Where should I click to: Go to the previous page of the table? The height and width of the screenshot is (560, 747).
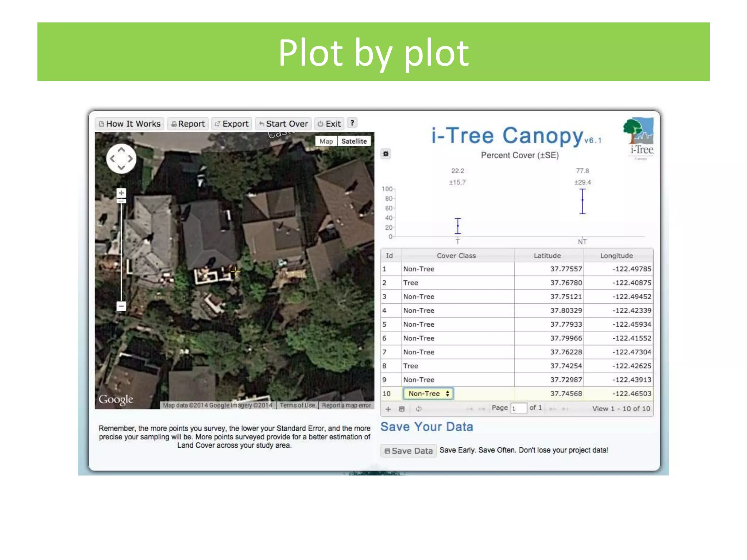point(481,409)
